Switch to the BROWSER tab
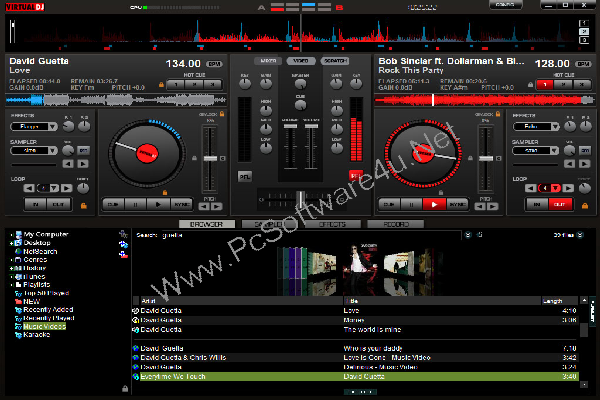 (x=207, y=224)
